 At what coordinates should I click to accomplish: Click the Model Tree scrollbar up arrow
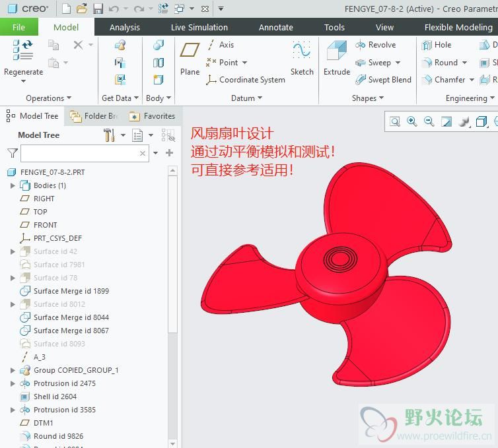pyautogui.click(x=172, y=171)
